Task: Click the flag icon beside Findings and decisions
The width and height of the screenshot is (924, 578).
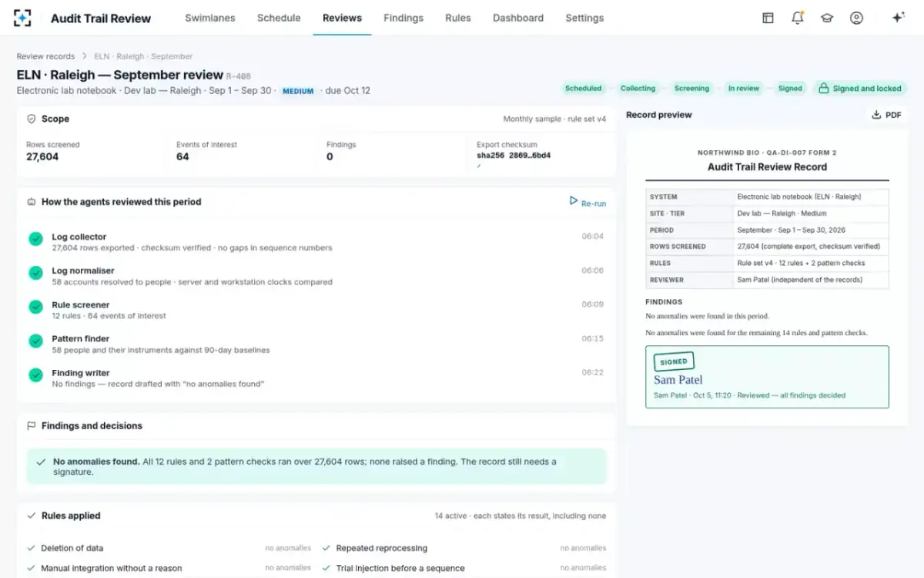Action: tap(32, 425)
